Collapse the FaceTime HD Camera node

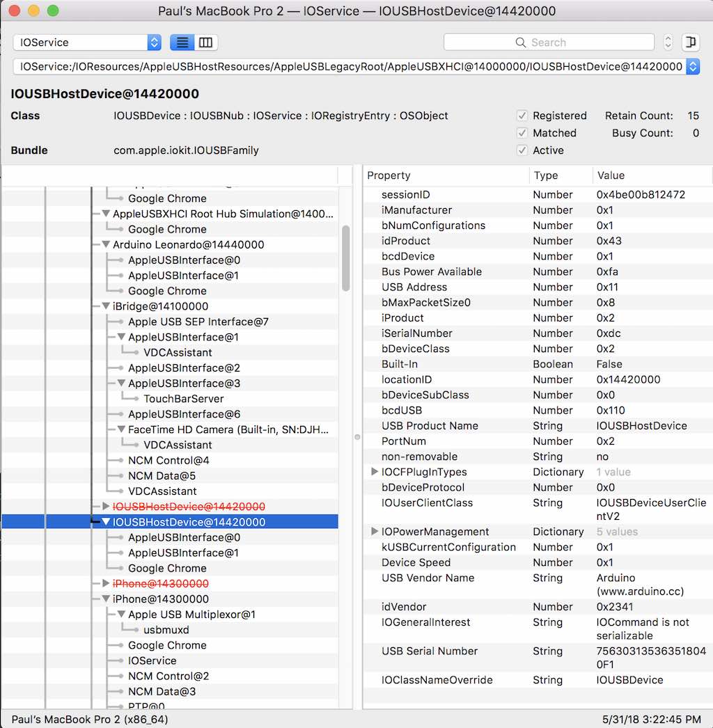pyautogui.click(x=121, y=429)
